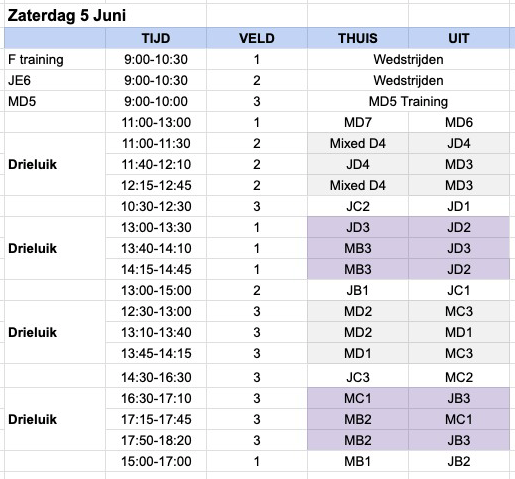Click the MD7 home team cell
This screenshot has height=479, width=515.
358,122
